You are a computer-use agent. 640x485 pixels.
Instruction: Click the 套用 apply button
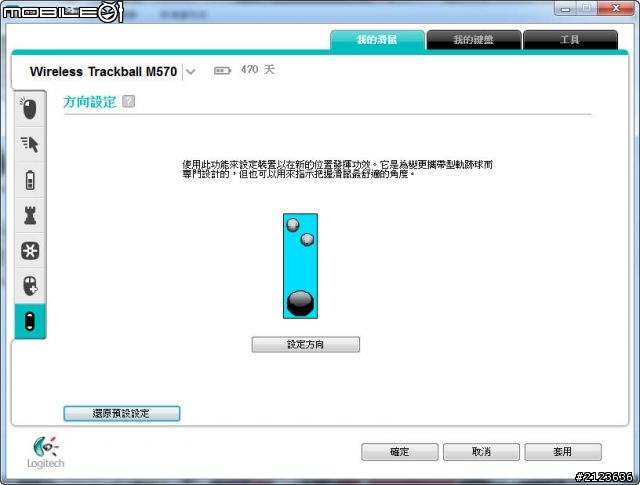pyautogui.click(x=563, y=452)
